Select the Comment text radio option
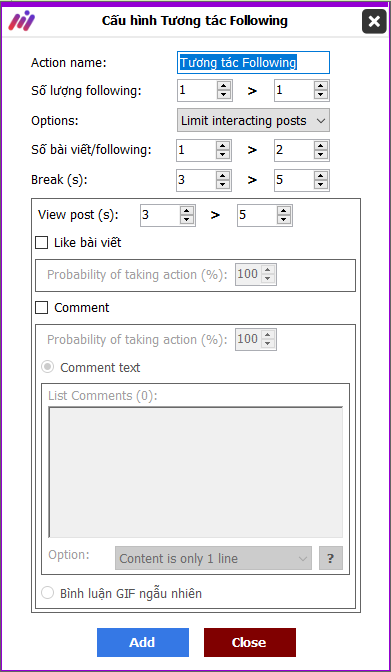This screenshot has height=672, width=391. click(47, 367)
